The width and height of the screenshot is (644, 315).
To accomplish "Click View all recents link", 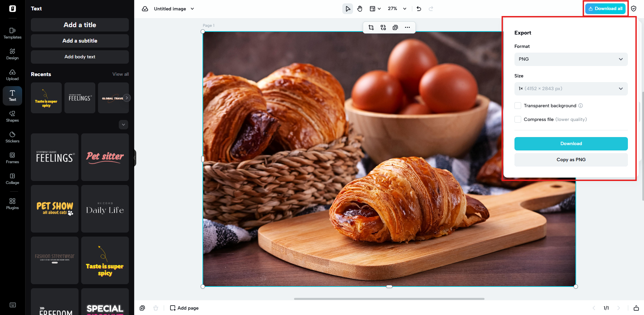I will click(x=120, y=74).
